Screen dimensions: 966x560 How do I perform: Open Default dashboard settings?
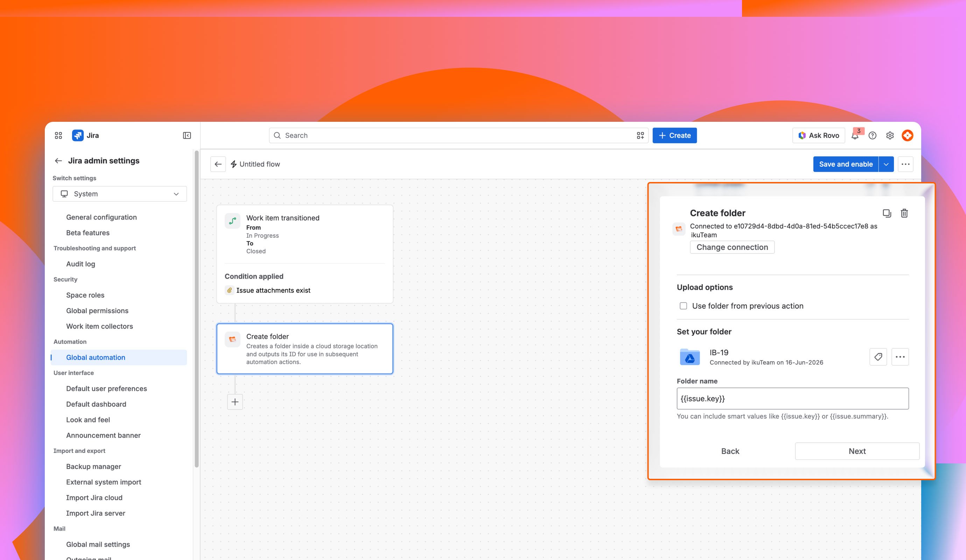coord(96,404)
